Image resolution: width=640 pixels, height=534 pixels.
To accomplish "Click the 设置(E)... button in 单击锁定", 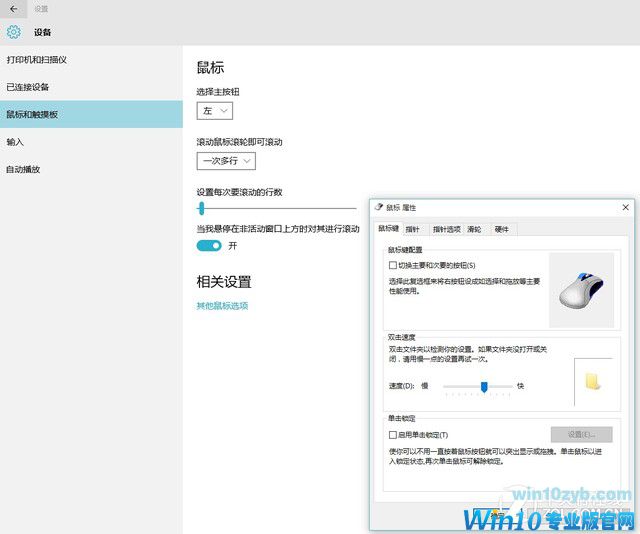I will coord(582,434).
